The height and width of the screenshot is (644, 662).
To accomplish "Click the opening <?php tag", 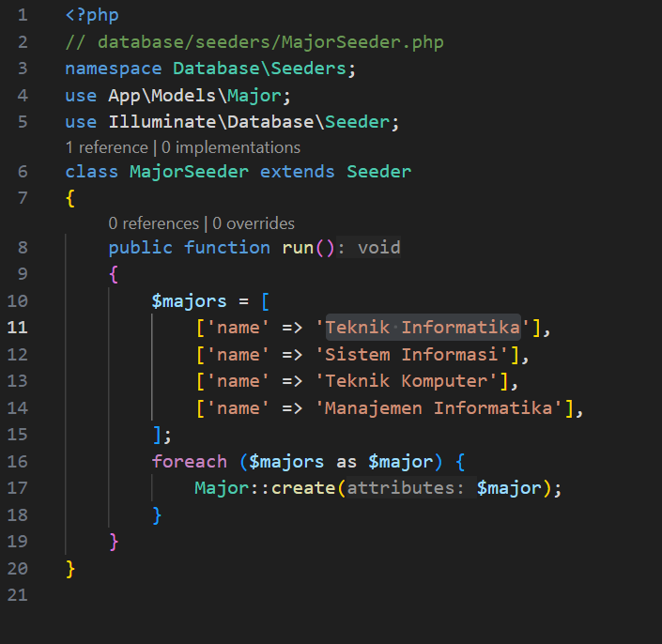I will click(92, 16).
